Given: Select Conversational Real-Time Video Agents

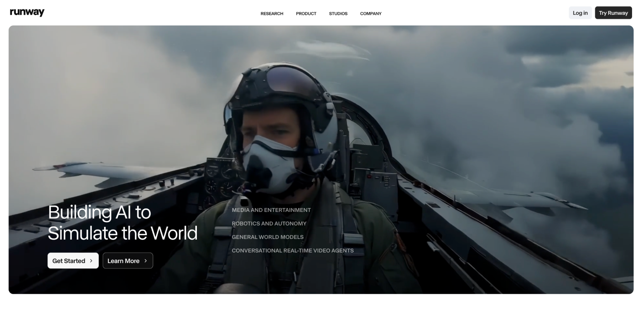Looking at the screenshot, I should coord(293,251).
